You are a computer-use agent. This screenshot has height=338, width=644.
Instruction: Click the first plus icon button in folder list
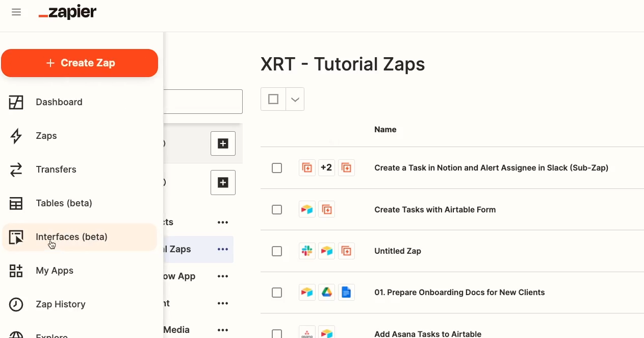point(223,143)
